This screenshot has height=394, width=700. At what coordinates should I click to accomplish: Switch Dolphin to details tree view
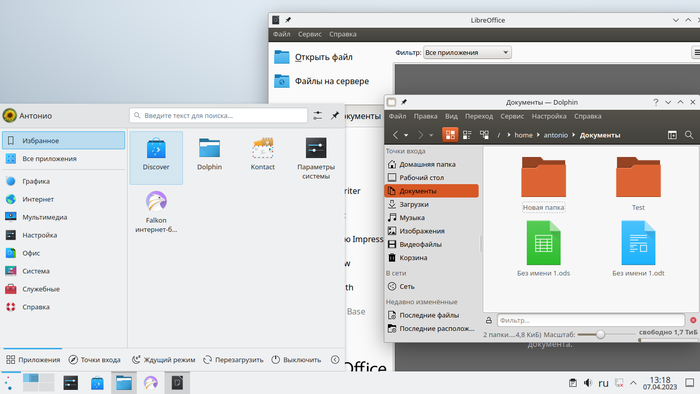pos(484,135)
